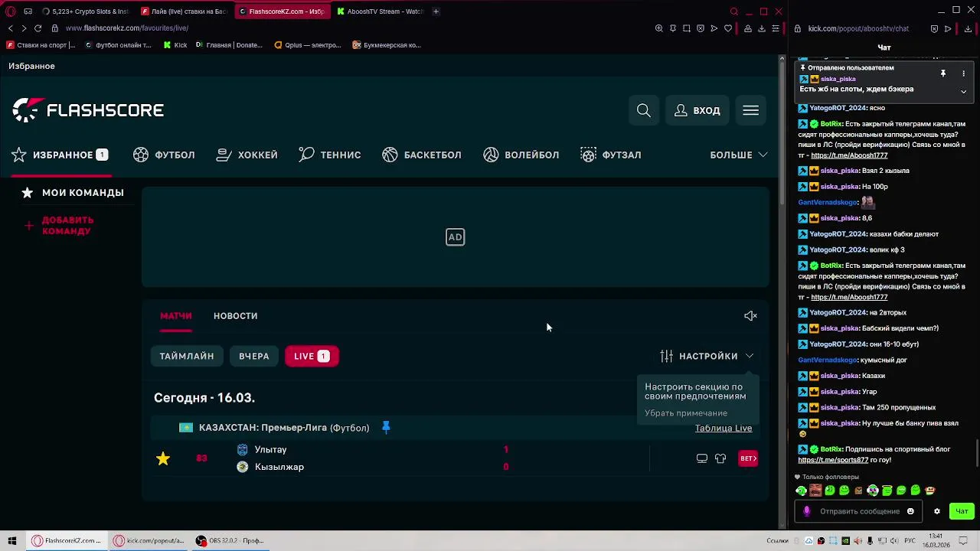This screenshot has width=980, height=551.
Task: Switch to AbooshTV Stream browser tab
Action: [x=381, y=11]
